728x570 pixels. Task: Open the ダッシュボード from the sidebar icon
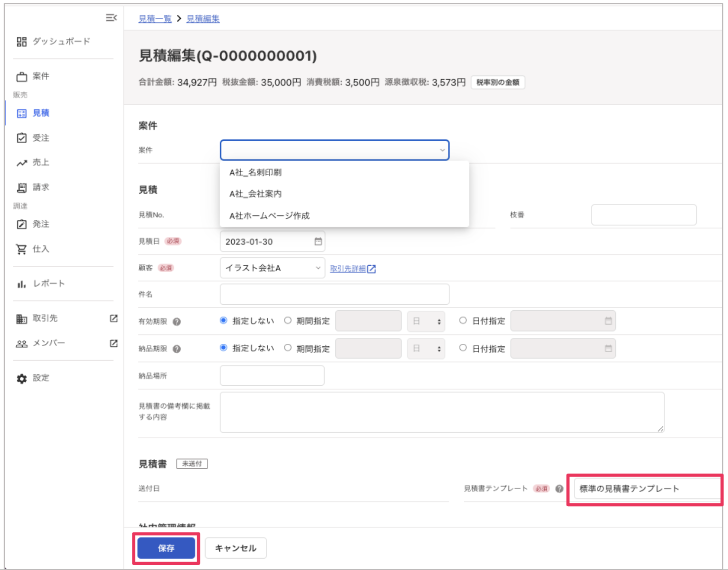tap(23, 42)
